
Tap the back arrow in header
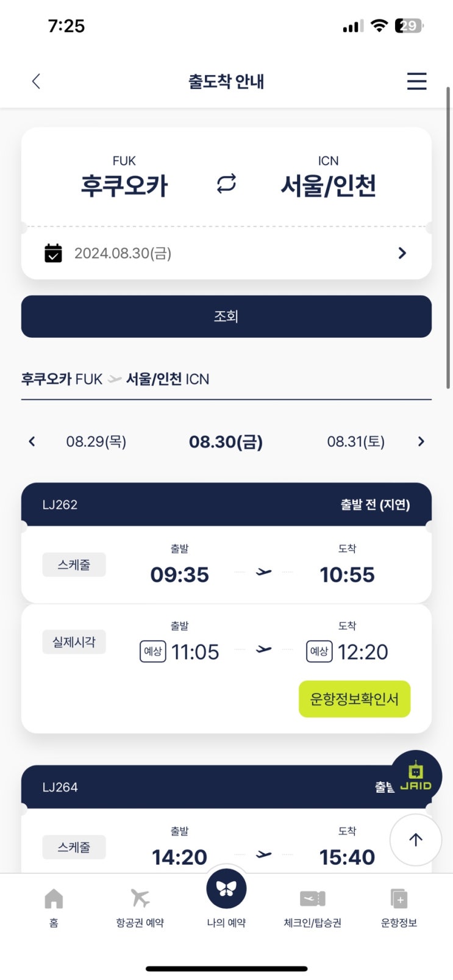[x=36, y=81]
